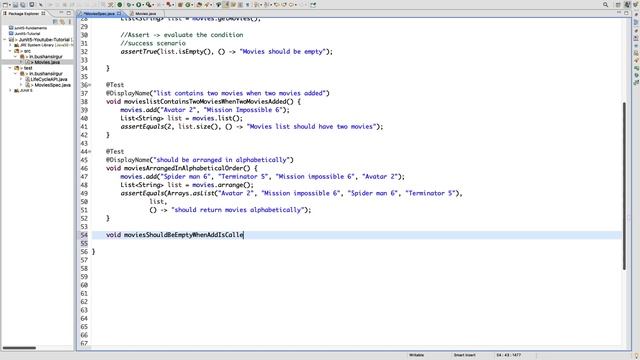Expand the JUnit 5 library node
The image size is (640, 360).
[10, 90]
